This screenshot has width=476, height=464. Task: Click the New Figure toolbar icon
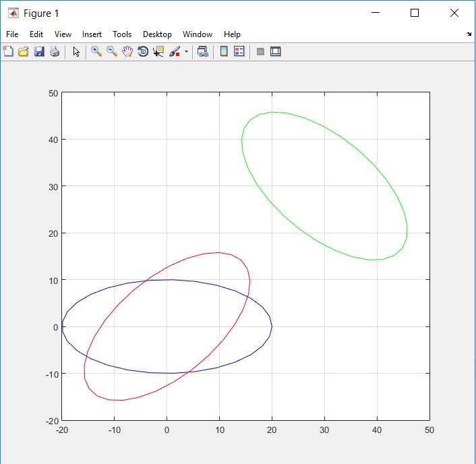click(8, 51)
